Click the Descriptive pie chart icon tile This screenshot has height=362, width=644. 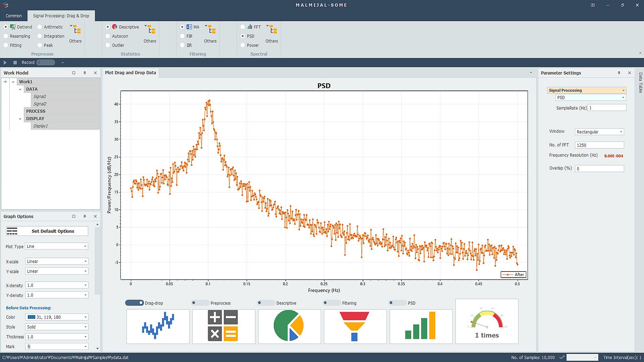[x=289, y=326]
